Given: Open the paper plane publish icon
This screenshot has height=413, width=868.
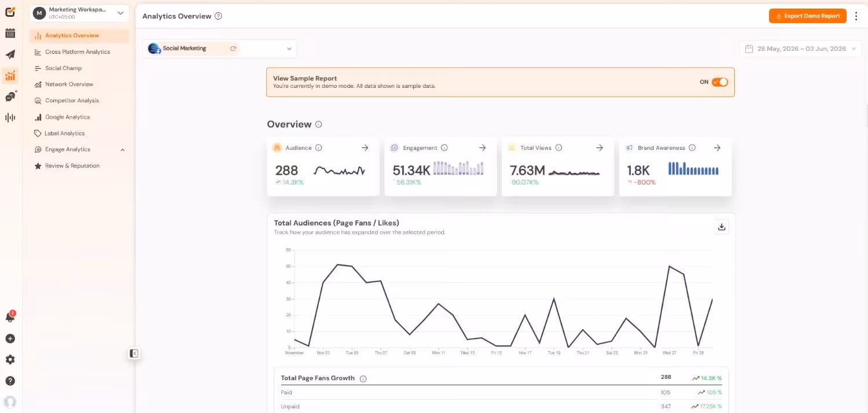Looking at the screenshot, I should click(x=10, y=54).
